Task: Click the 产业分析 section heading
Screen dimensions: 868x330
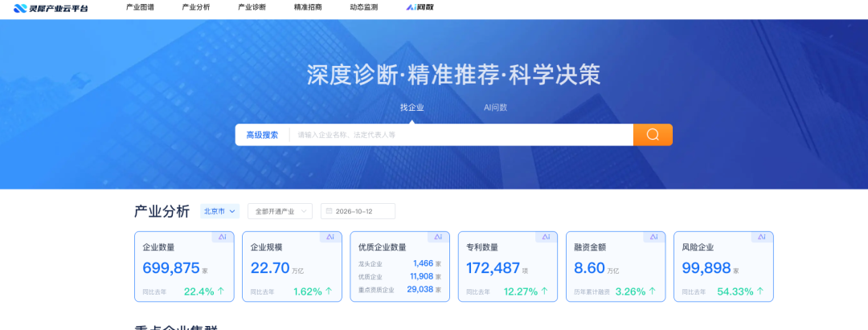Action: tap(162, 211)
